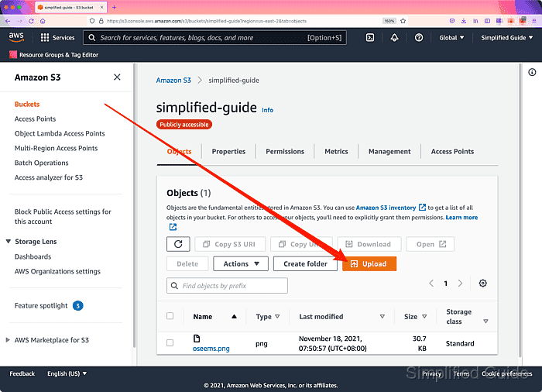Viewport: 542px width, 392px height.
Task: Click the browser back arrow
Action: 8,21
